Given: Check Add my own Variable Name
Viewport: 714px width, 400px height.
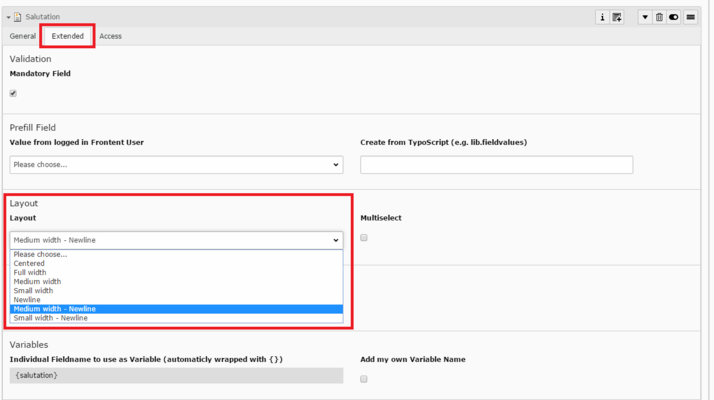Looking at the screenshot, I should 364,379.
